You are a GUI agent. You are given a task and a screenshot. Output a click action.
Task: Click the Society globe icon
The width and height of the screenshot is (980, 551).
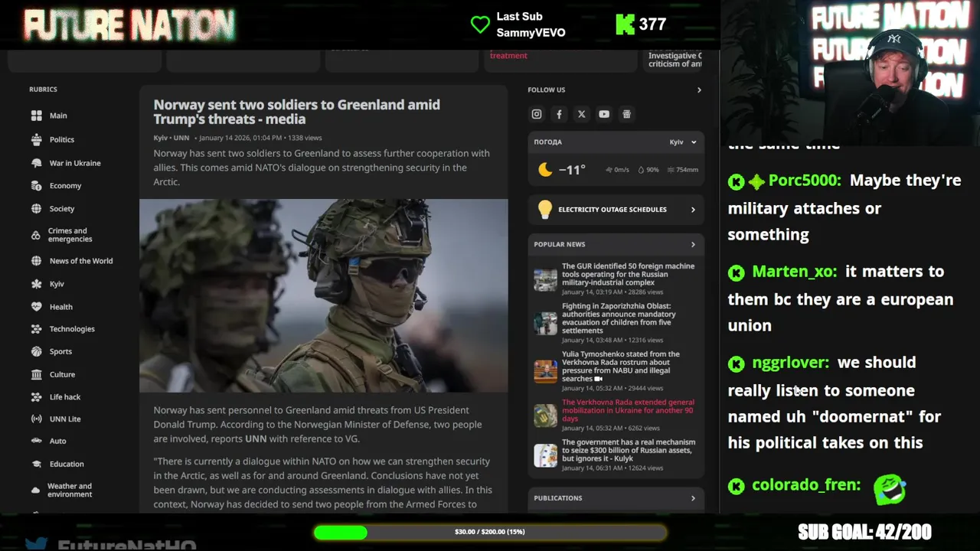pos(36,208)
